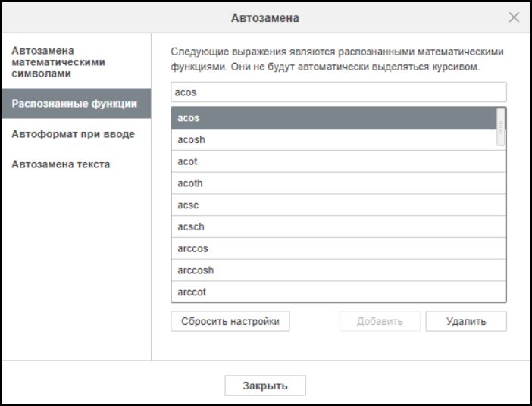532x406 pixels.
Task: Click Сбросить настройки button
Action: pos(230,321)
